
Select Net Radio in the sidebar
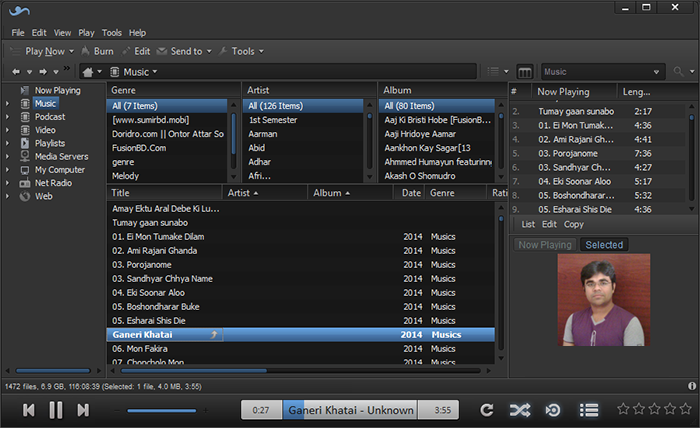point(53,183)
